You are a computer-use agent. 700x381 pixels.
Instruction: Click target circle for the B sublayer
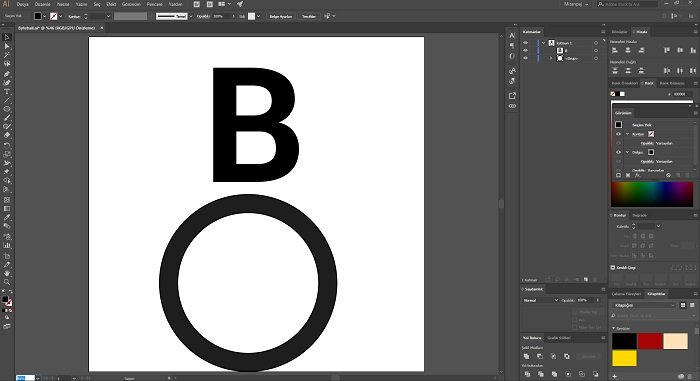click(596, 50)
